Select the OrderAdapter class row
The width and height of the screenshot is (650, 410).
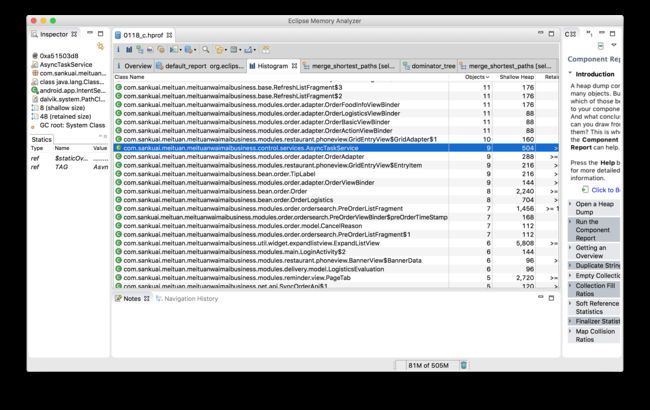point(336,157)
